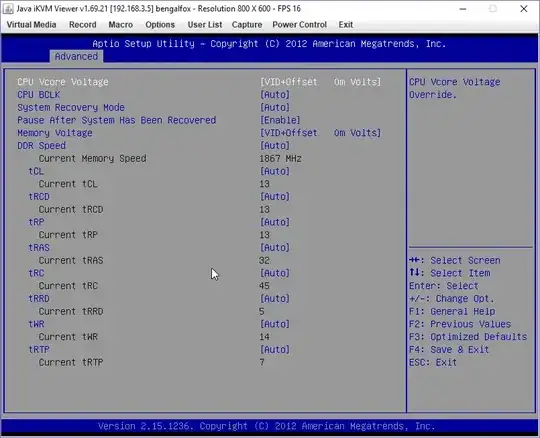This screenshot has width=540, height=438.
Task: Select the tRCD timing option
Action: [x=39, y=197]
